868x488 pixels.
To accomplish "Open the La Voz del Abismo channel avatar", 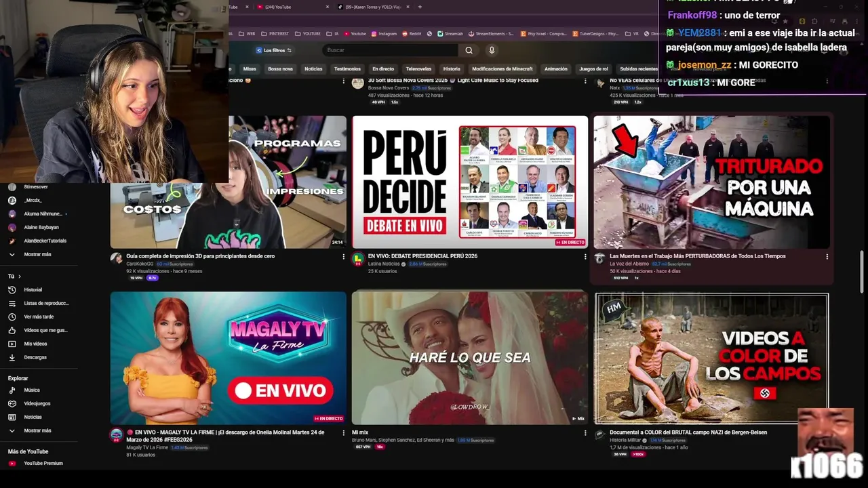I will point(599,258).
